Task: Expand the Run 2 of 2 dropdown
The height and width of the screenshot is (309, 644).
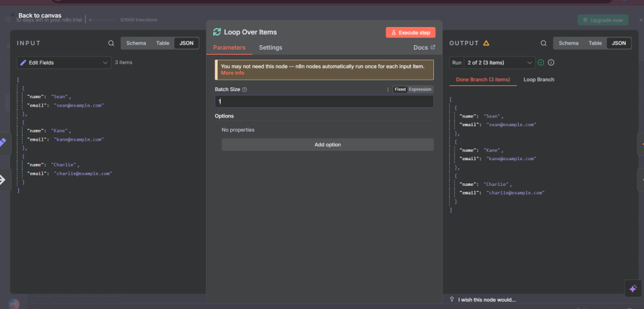Action: (492, 63)
